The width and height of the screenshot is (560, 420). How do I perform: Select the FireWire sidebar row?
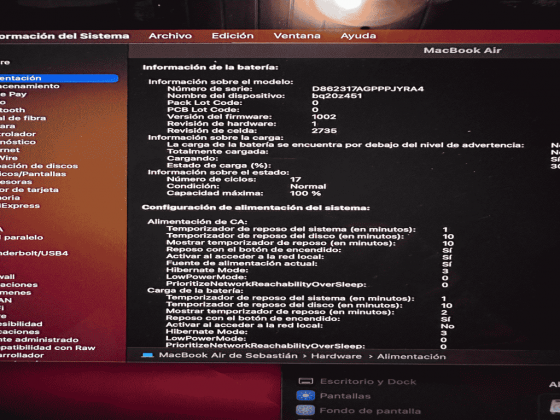coord(9,158)
